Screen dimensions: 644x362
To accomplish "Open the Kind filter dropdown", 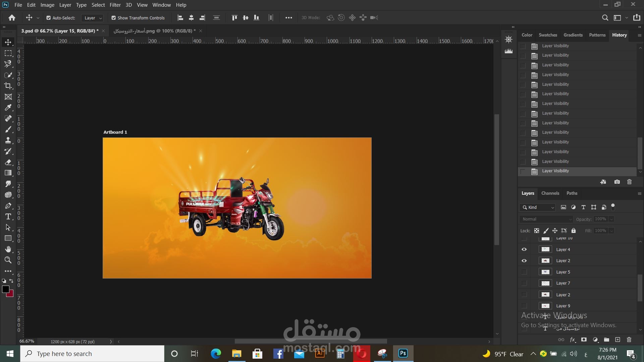I will tap(538, 207).
